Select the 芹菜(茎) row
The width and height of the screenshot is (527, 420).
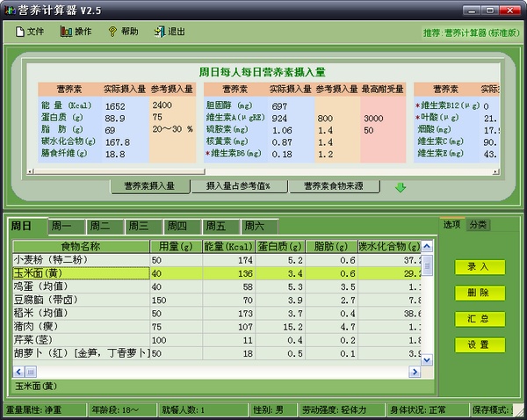click(x=217, y=340)
